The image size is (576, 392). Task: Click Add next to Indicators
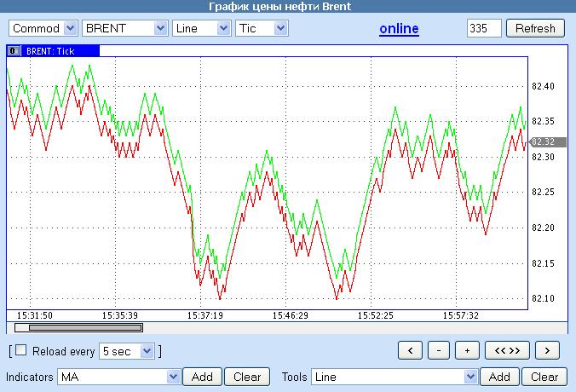[x=202, y=377]
